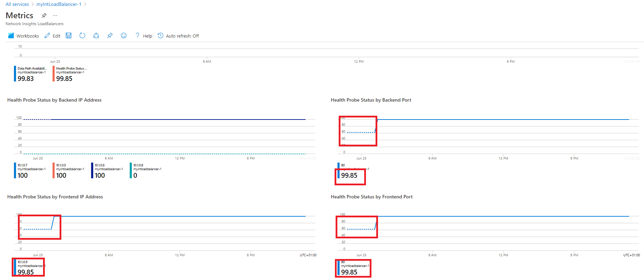
Task: Click the Workbooks chart icon
Action: (x=11, y=35)
